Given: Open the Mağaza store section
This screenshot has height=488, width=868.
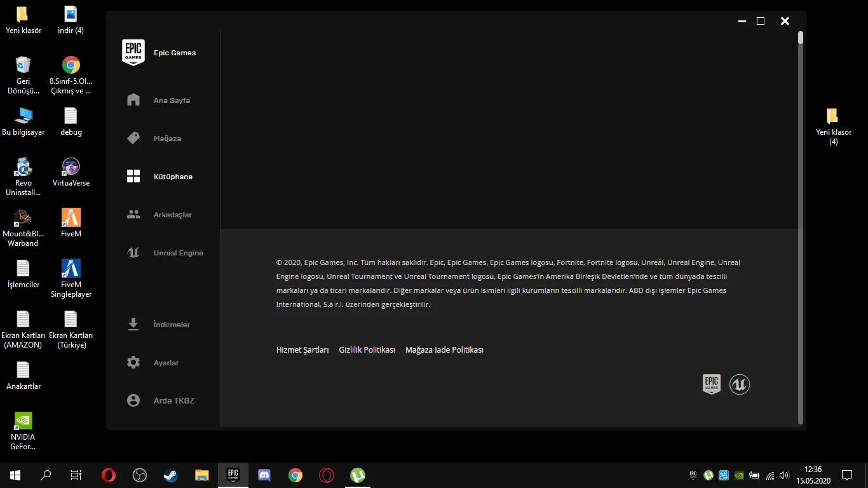Looking at the screenshot, I should [154, 139].
